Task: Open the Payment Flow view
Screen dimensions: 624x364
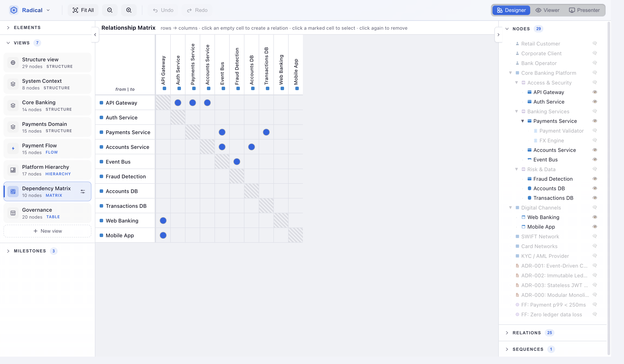Action: 47,149
